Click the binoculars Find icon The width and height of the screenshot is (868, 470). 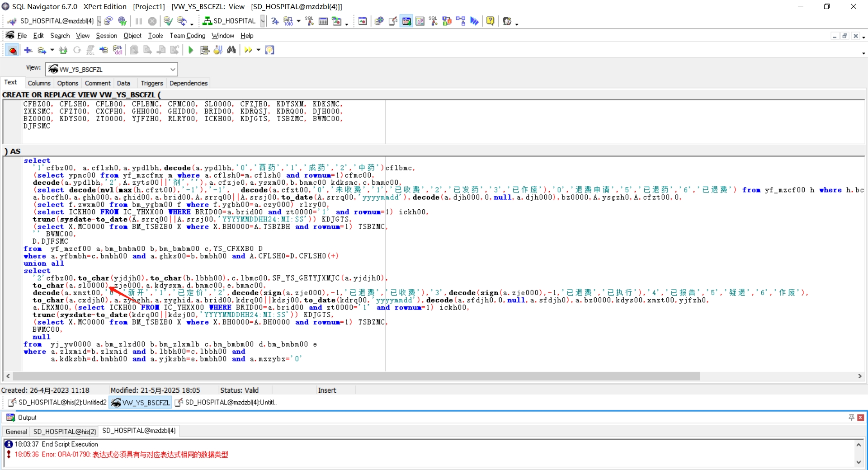[x=231, y=50]
